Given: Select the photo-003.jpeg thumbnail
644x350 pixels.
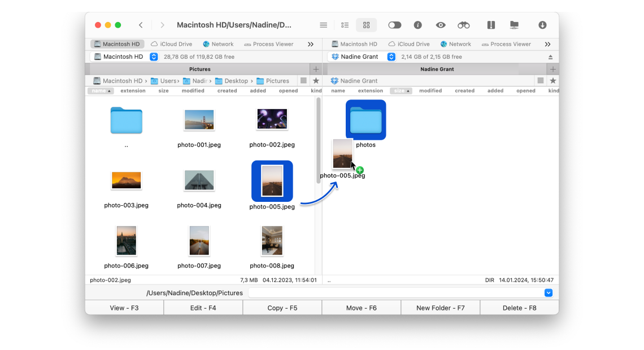Looking at the screenshot, I should point(126,180).
